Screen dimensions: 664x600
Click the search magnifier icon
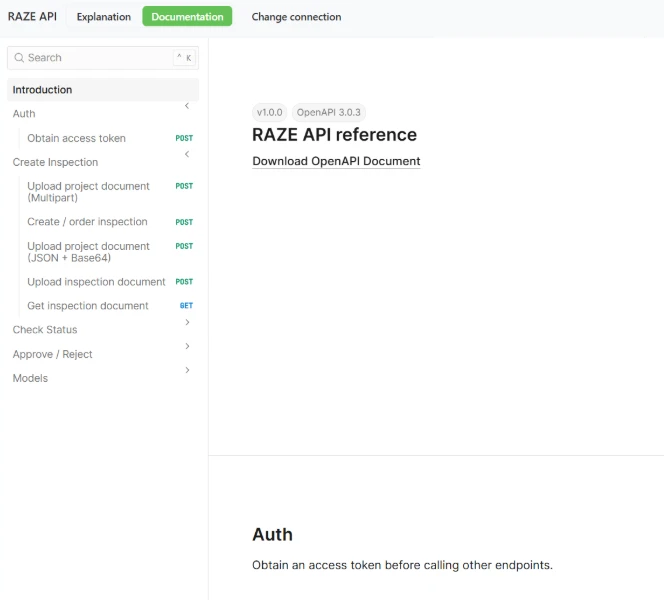pyautogui.click(x=19, y=58)
